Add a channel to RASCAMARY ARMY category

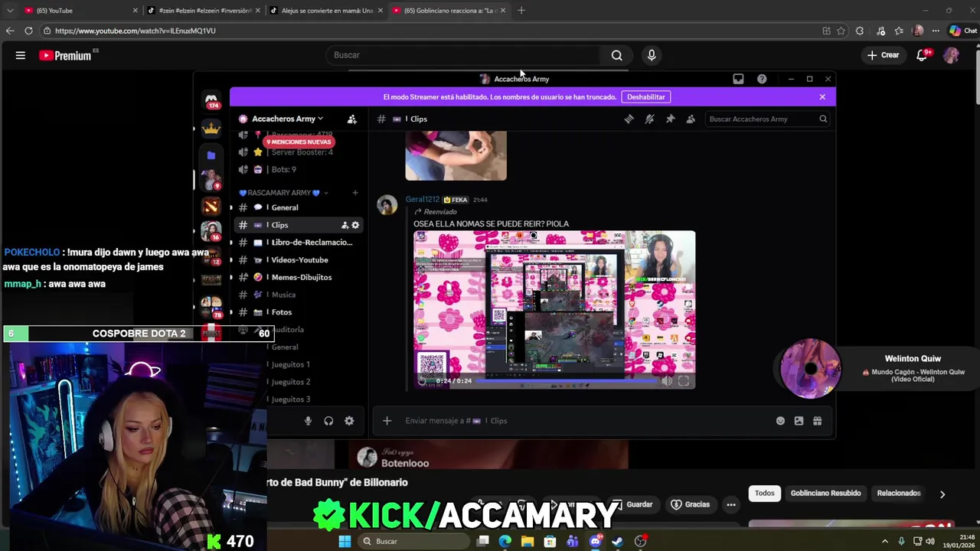pos(354,193)
